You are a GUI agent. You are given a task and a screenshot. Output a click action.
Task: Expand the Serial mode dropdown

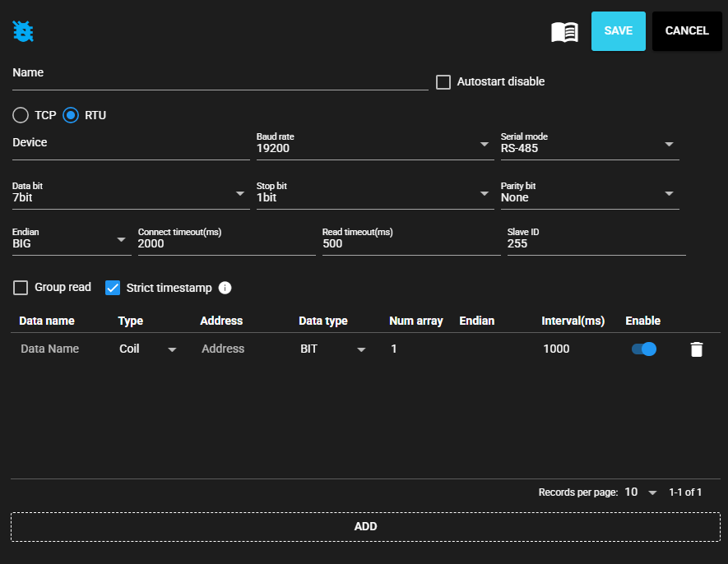(x=589, y=148)
